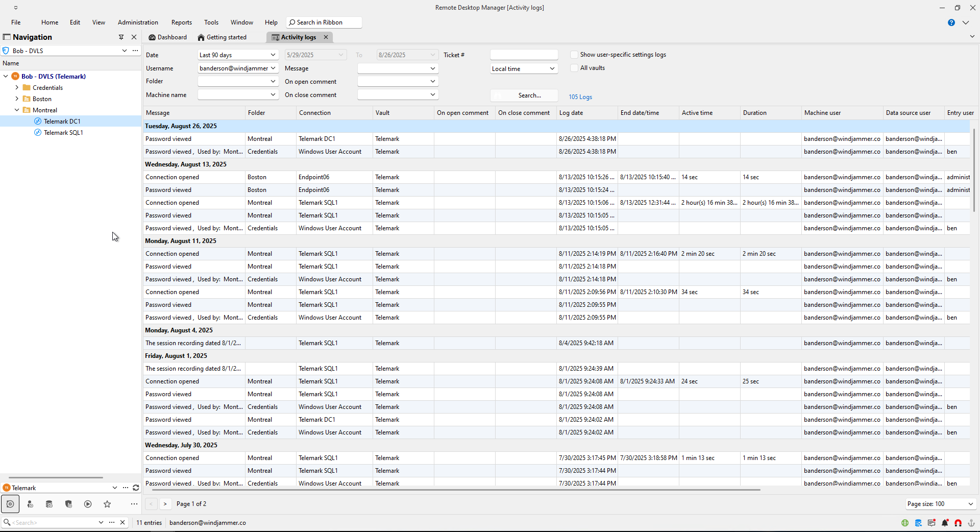Open the Telemark vault selector dropdown
The width and height of the screenshot is (980, 532).
click(x=115, y=488)
